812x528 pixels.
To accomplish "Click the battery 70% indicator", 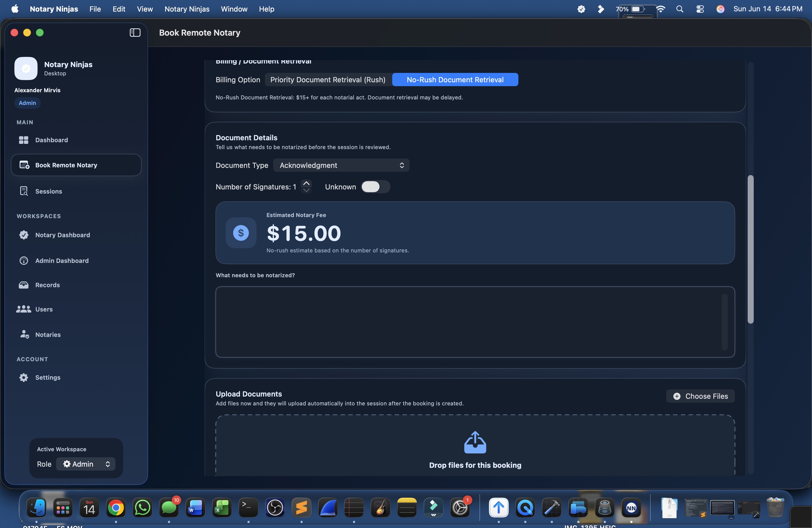I will coord(630,9).
